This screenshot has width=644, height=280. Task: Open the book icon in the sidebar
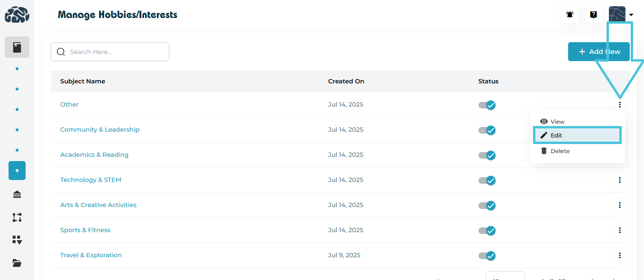[17, 47]
